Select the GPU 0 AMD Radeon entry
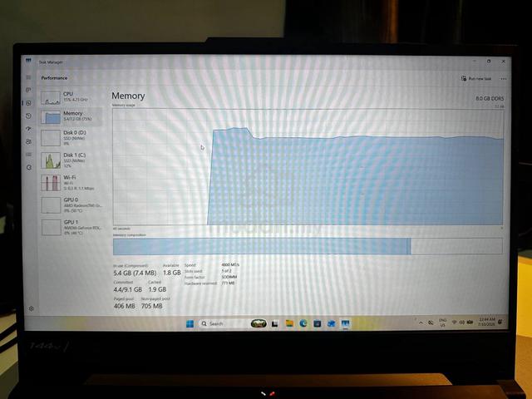Viewport: 532px width, 399px height. coord(71,205)
